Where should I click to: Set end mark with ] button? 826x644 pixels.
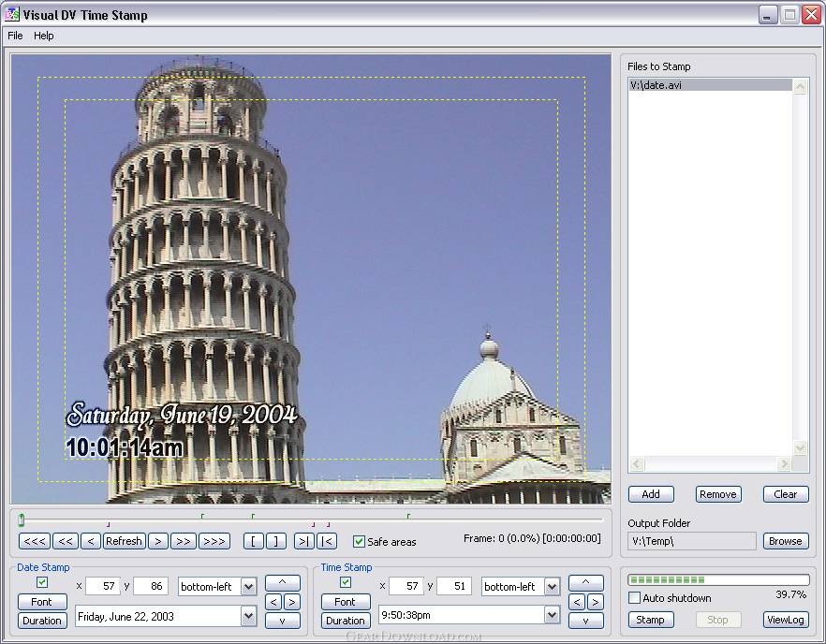click(x=276, y=541)
